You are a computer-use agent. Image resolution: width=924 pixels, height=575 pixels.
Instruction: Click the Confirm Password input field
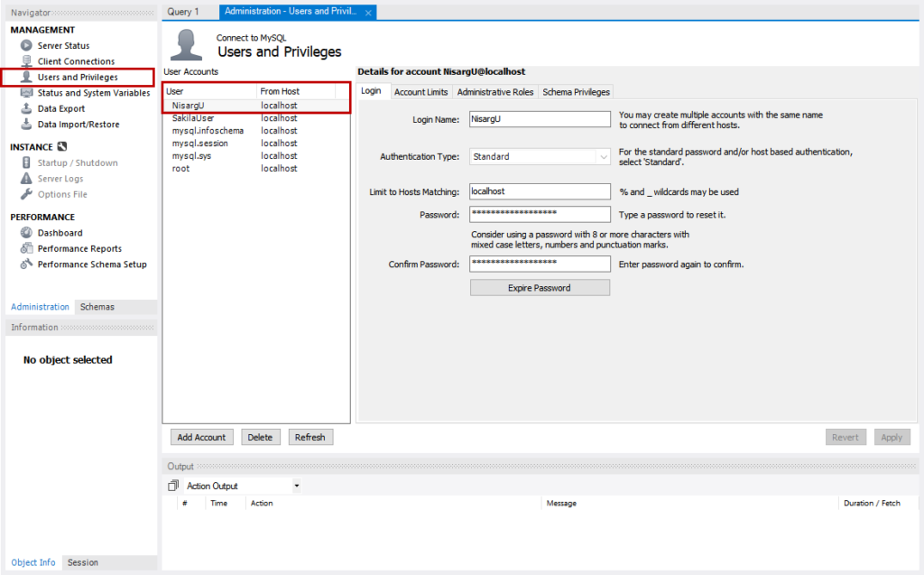coord(540,264)
